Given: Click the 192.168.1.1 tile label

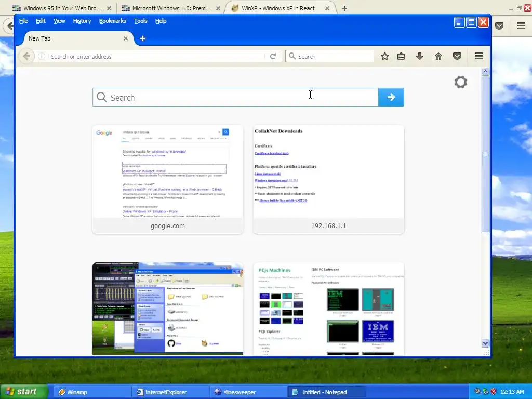Looking at the screenshot, I should pyautogui.click(x=329, y=226).
